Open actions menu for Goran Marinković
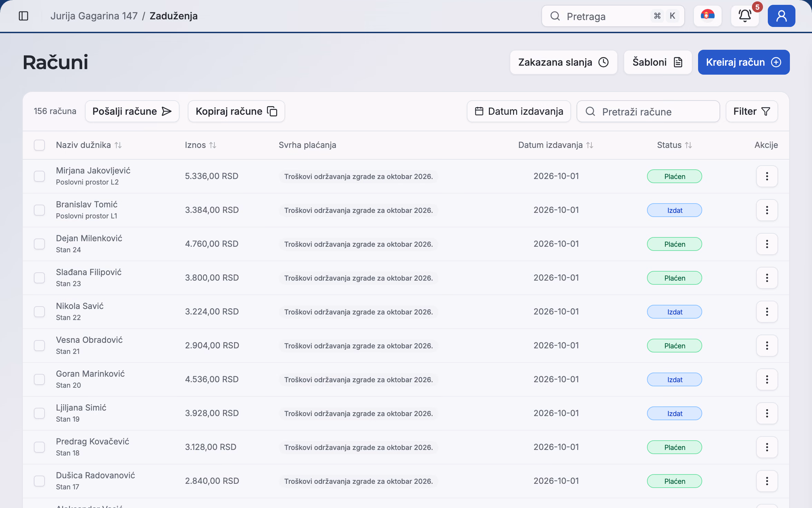 pos(767,379)
